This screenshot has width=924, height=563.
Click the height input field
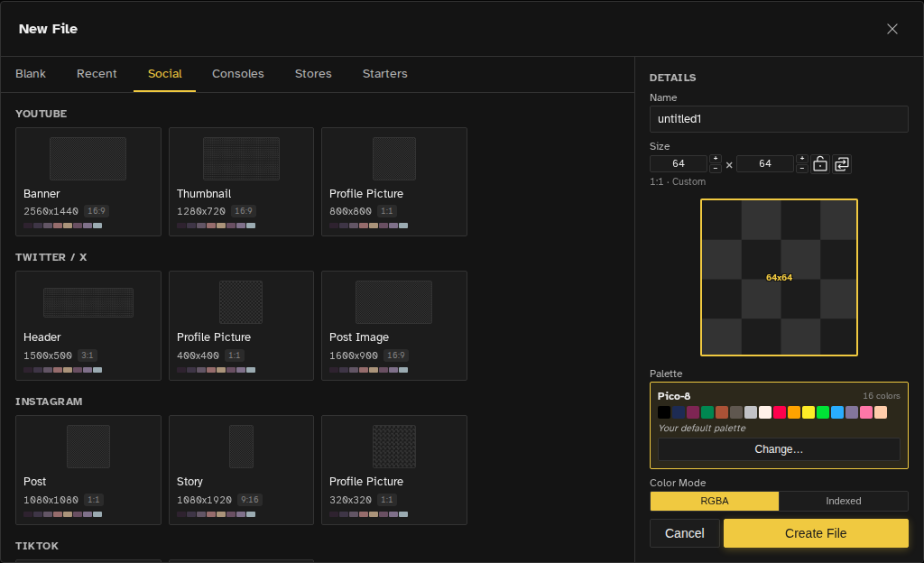[x=765, y=163]
